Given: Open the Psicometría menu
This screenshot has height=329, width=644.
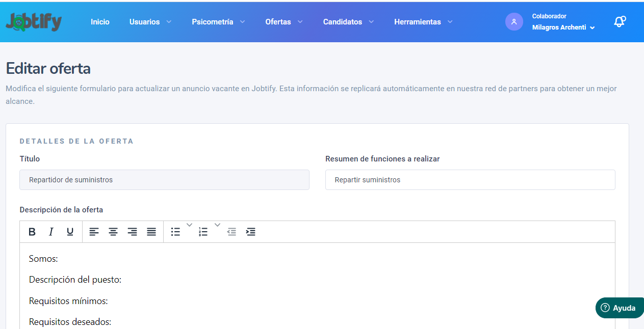Looking at the screenshot, I should coord(213,22).
